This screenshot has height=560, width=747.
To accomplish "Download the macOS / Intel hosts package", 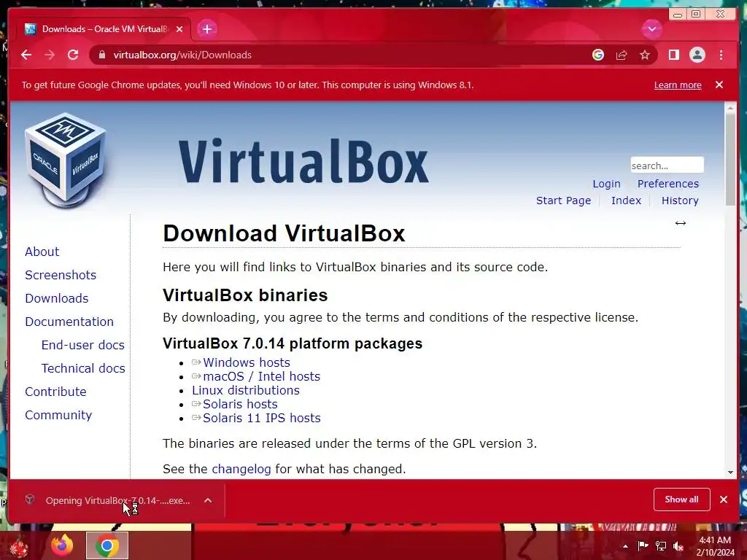I will click(261, 376).
